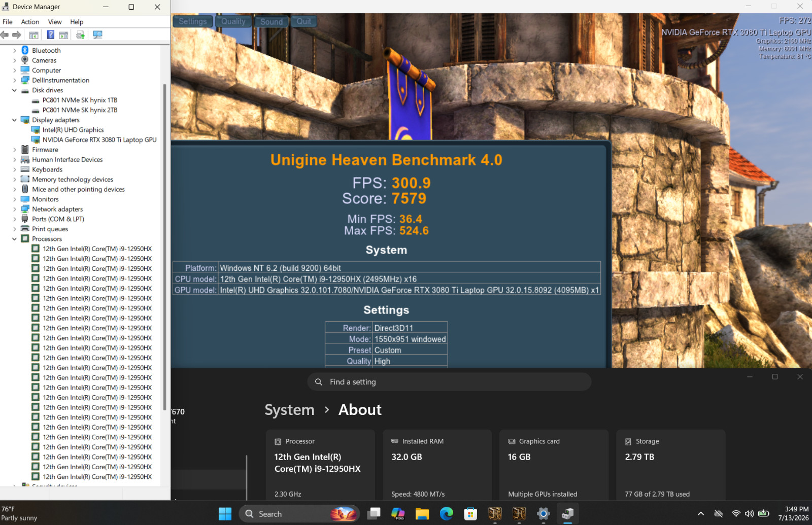Screen dimensions: 812x525
Task: Launch the Microsoft 365 Copilot taskbar icon
Action: 398,514
